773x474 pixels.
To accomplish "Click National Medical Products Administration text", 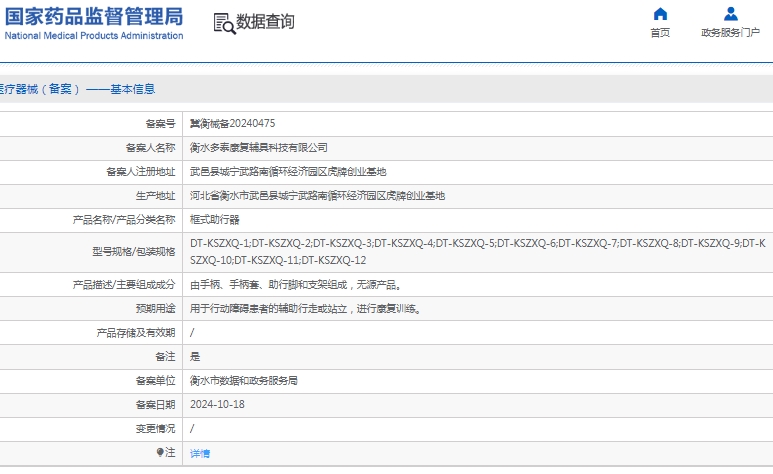I will click(x=94, y=36).
